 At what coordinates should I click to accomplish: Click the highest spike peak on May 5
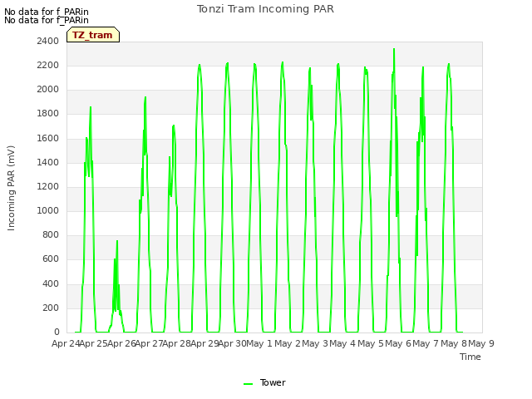(394, 49)
